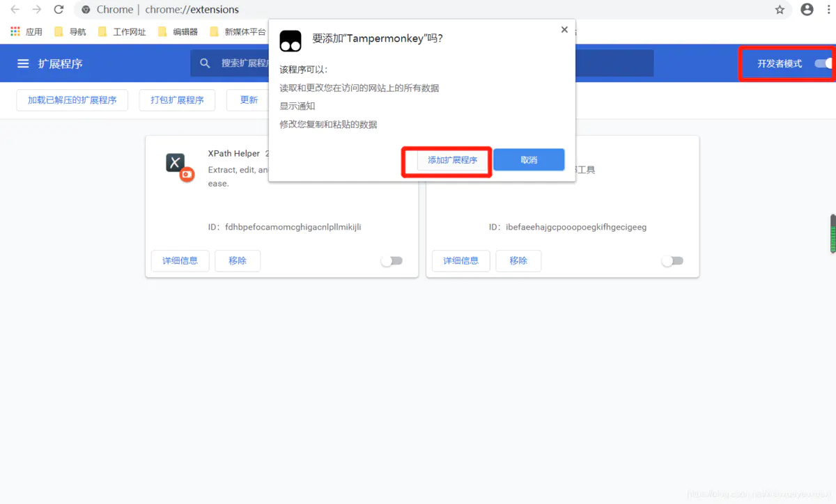The width and height of the screenshot is (836, 504).
Task: Enable the right extension card's toggle
Action: [672, 260]
